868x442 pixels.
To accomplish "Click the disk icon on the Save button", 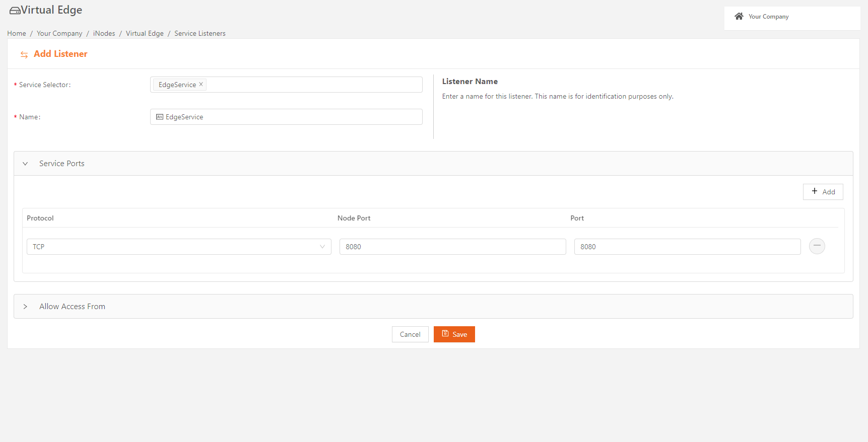I will click(x=445, y=334).
